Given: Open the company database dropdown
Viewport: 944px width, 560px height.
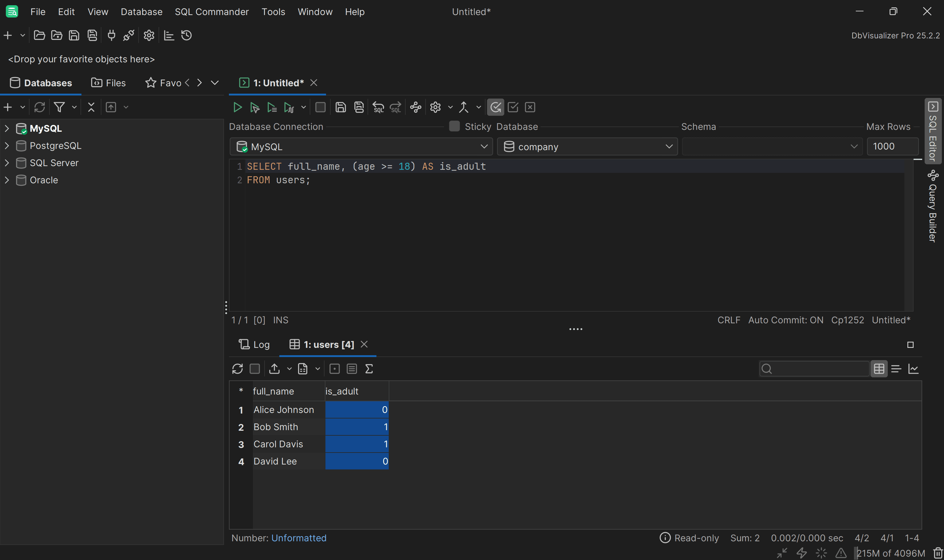Looking at the screenshot, I should [x=587, y=146].
